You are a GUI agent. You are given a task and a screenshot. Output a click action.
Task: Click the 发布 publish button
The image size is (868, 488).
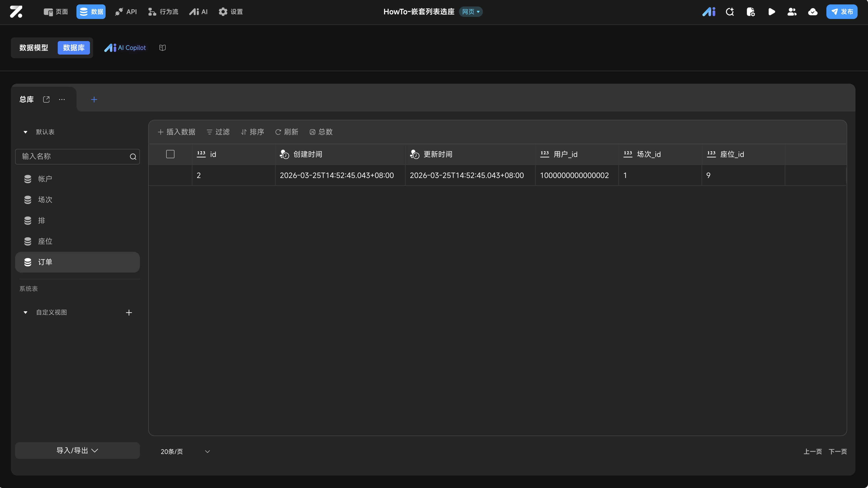point(842,12)
